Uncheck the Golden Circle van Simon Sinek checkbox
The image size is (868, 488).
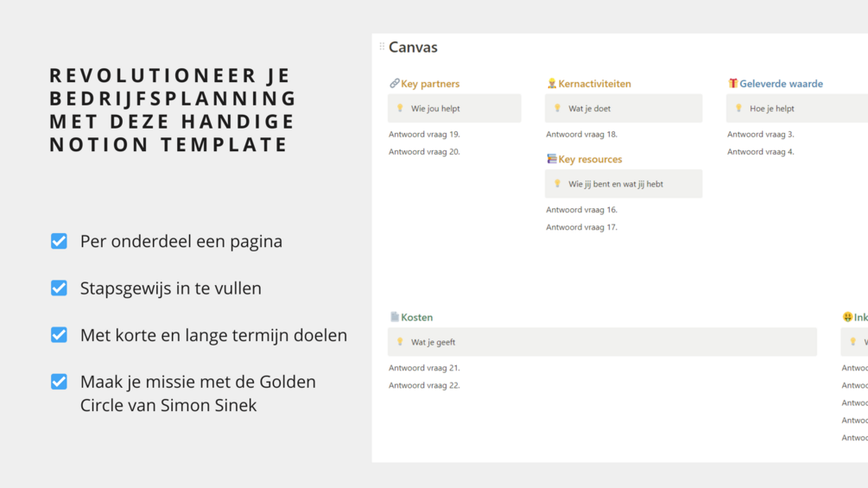[x=59, y=381]
